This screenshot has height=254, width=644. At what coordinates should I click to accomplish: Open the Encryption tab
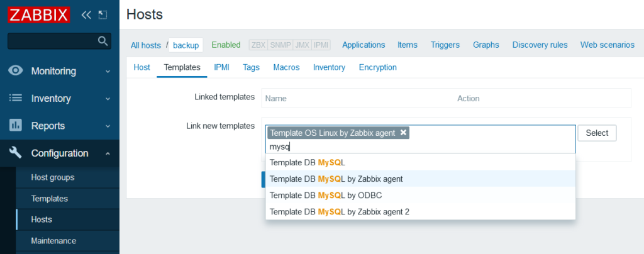[377, 67]
